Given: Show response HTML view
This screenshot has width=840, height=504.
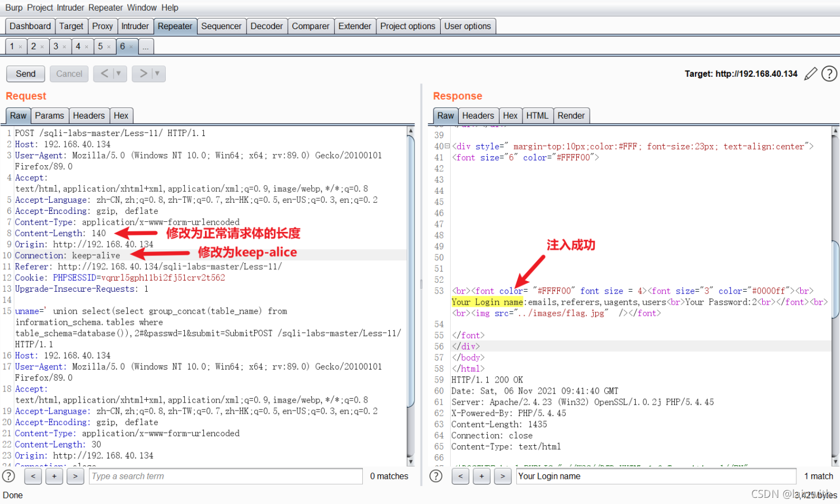Looking at the screenshot, I should point(537,115).
